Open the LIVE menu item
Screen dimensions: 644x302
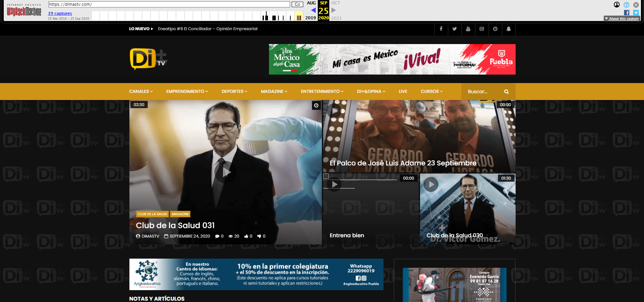coord(403,92)
